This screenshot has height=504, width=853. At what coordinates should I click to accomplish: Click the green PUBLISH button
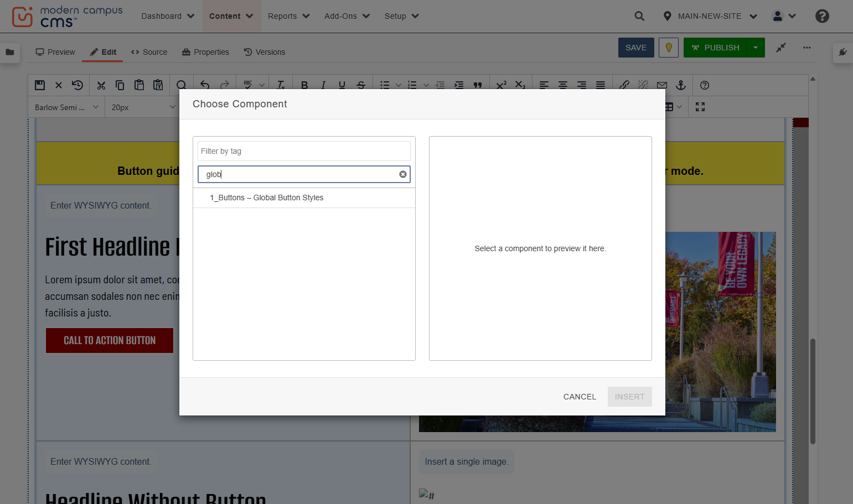click(715, 48)
